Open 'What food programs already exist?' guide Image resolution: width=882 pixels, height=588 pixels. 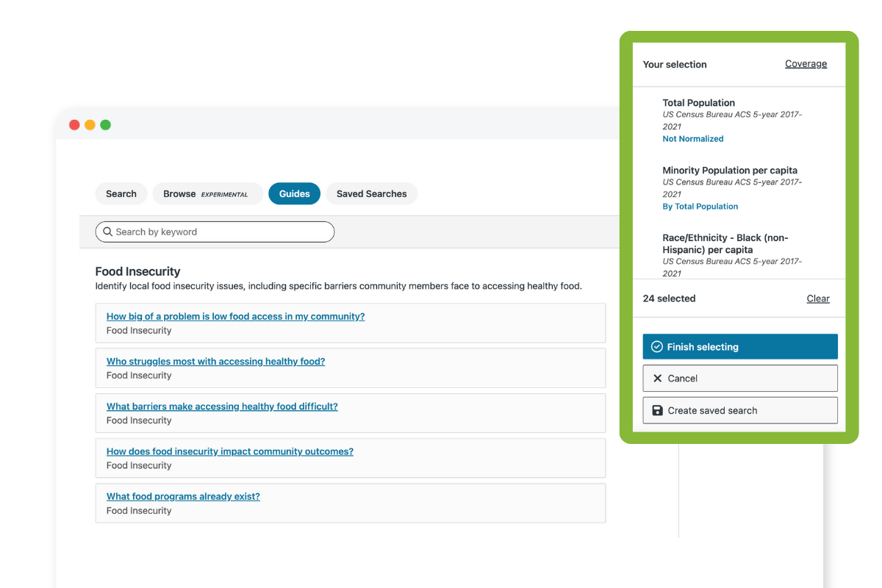pyautogui.click(x=183, y=496)
